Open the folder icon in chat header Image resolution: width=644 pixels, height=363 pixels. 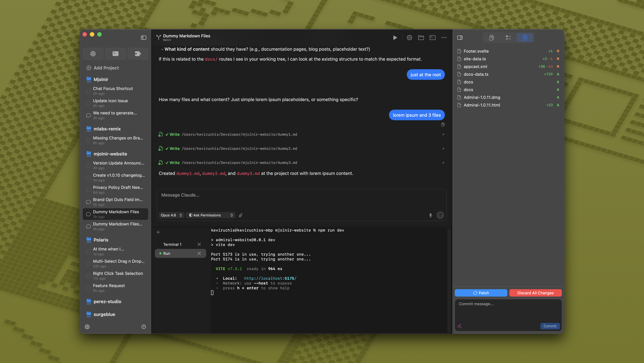421,38
